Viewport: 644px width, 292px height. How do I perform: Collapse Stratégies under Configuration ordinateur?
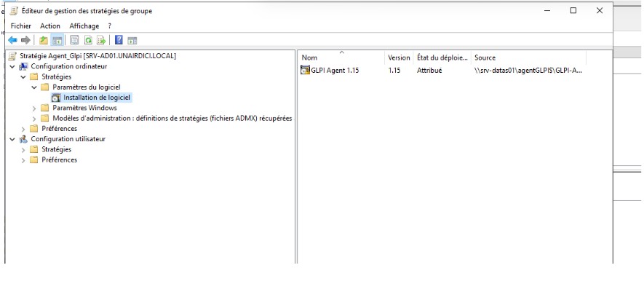23,77
